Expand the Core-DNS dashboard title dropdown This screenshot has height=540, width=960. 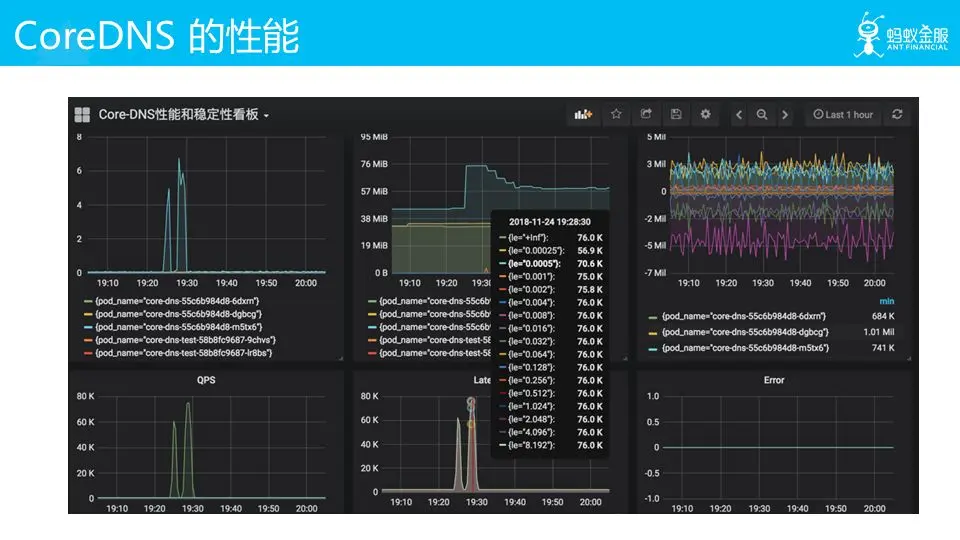tap(184, 114)
